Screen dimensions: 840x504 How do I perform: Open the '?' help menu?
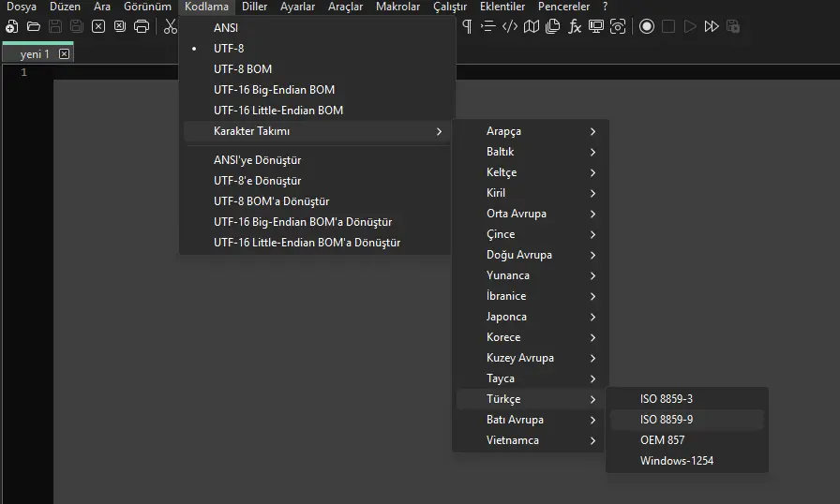605,7
